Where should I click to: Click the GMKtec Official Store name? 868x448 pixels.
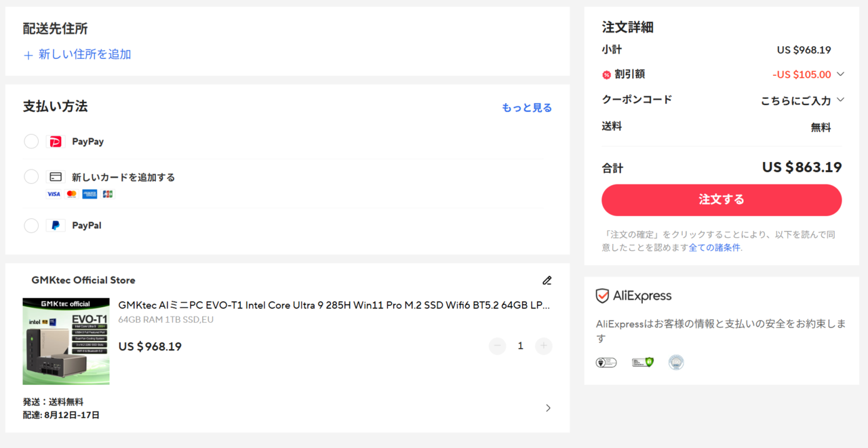coord(83,280)
